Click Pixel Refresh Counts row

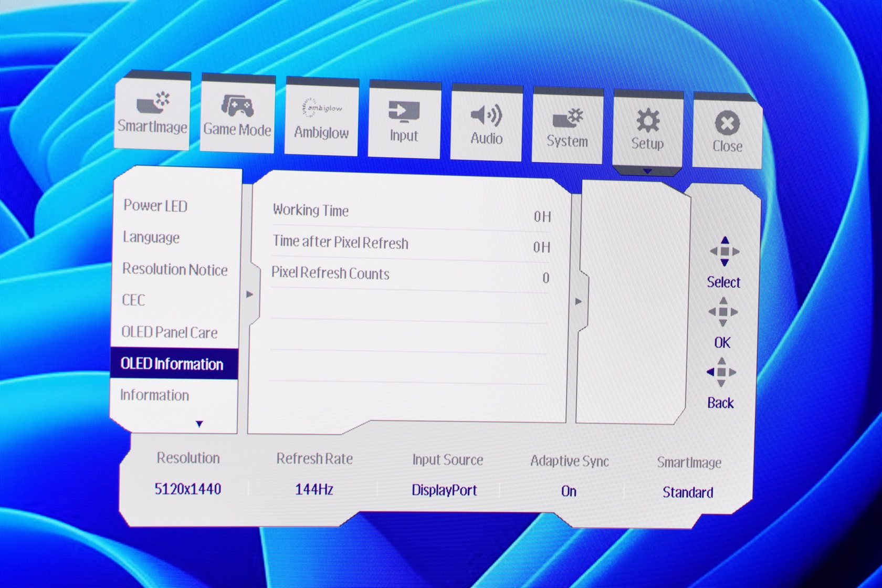coord(409,276)
